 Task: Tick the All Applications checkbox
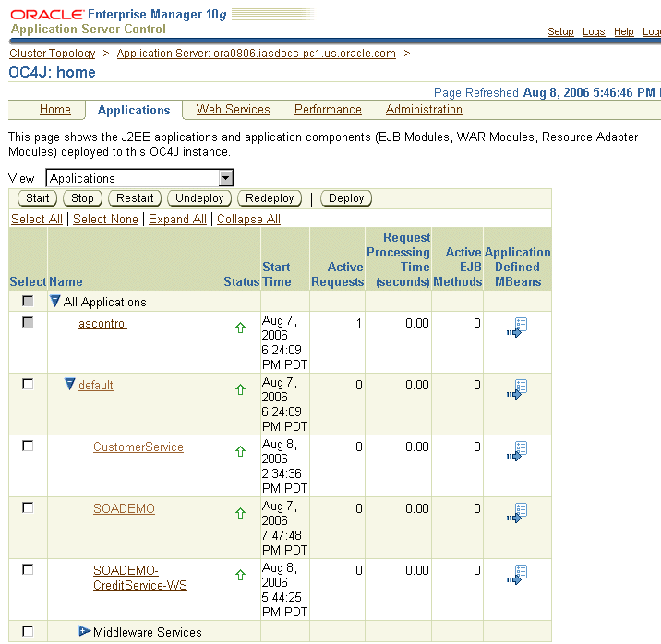[28, 301]
